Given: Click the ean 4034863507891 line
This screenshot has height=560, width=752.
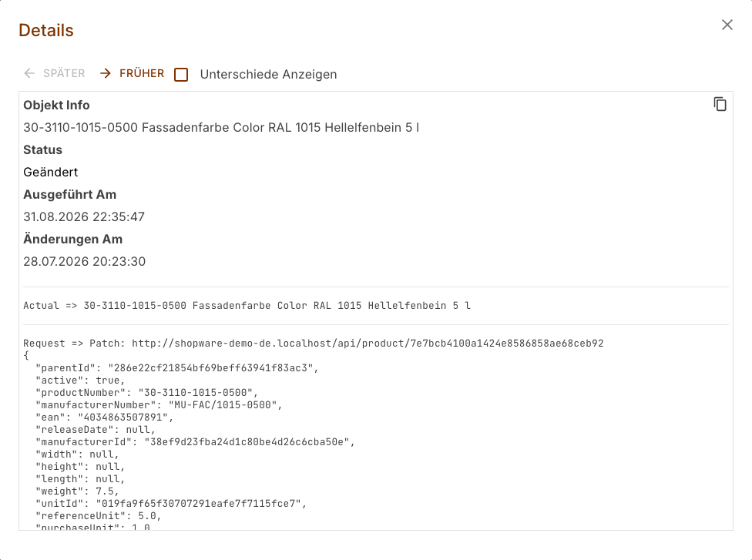Looking at the screenshot, I should [105, 417].
